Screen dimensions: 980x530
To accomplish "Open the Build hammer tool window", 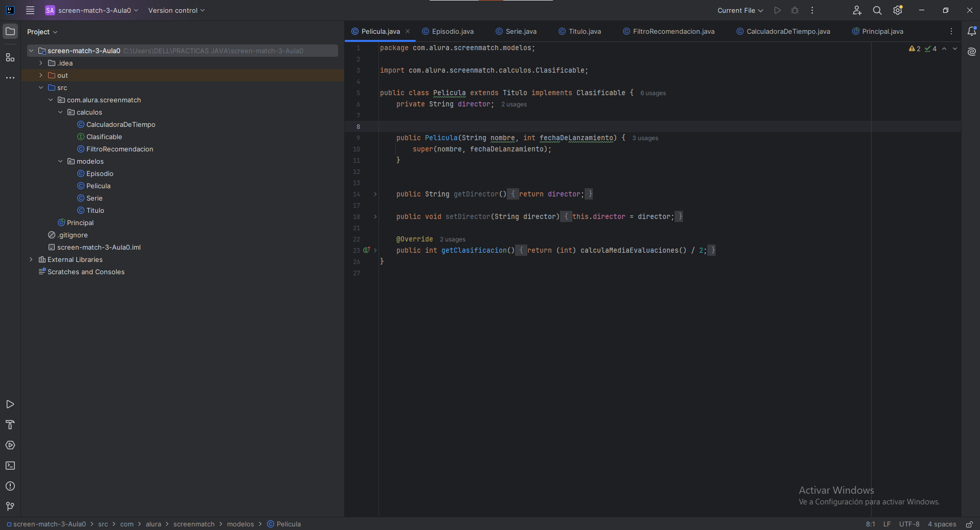I will click(x=10, y=425).
